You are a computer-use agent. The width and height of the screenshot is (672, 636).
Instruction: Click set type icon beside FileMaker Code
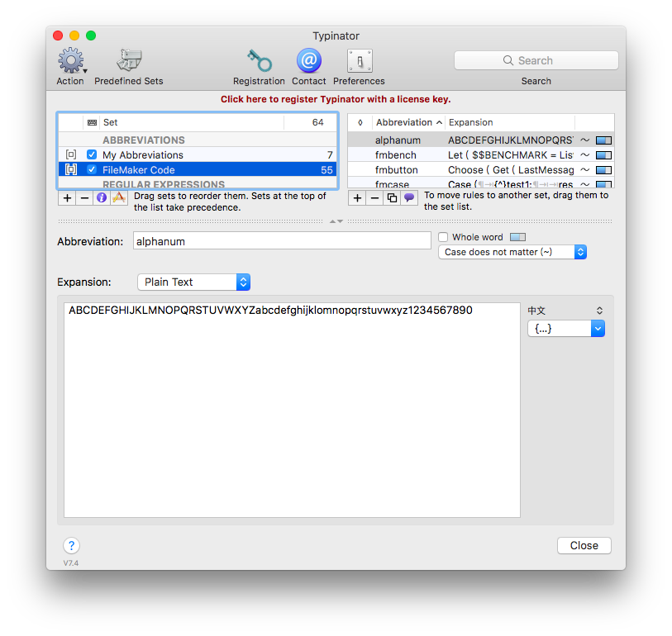tap(71, 169)
